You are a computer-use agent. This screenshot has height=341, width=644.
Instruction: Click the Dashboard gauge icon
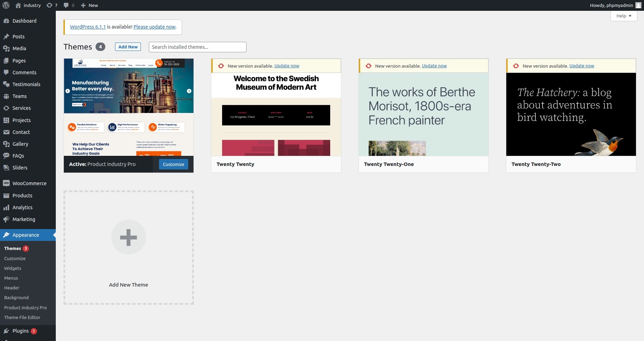[6, 21]
